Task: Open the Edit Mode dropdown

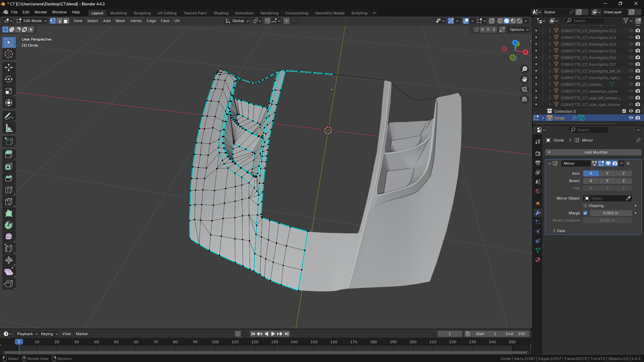Action: 32,21
